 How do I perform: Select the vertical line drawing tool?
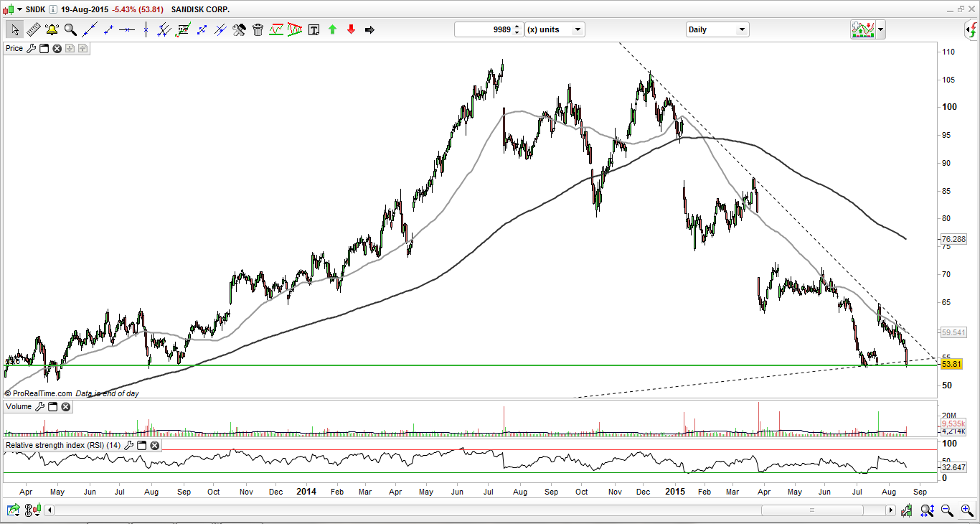[146, 29]
